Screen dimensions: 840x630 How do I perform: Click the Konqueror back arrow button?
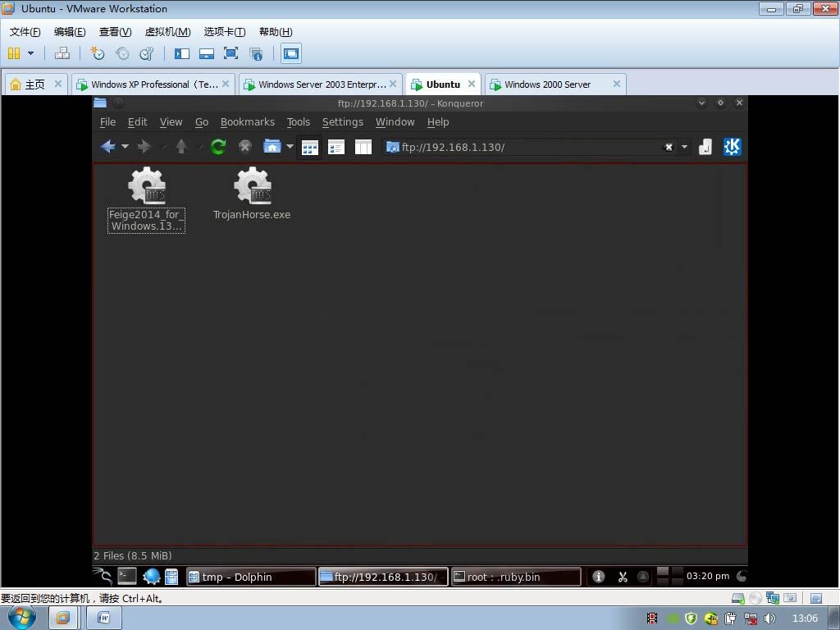pyautogui.click(x=107, y=146)
